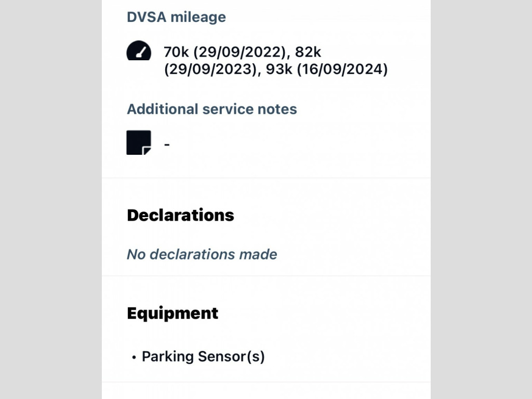532x399 pixels.
Task: Click the divider line above Equipment
Action: click(266, 276)
